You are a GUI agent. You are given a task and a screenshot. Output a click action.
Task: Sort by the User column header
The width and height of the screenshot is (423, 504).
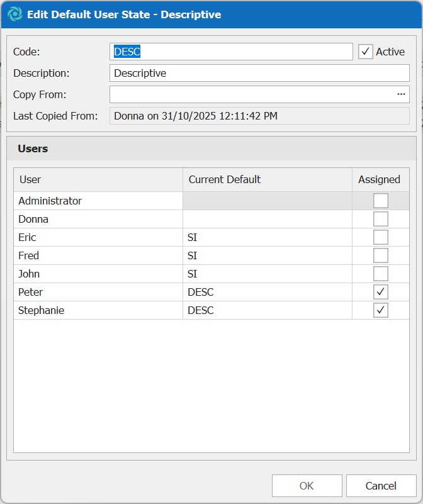point(98,179)
